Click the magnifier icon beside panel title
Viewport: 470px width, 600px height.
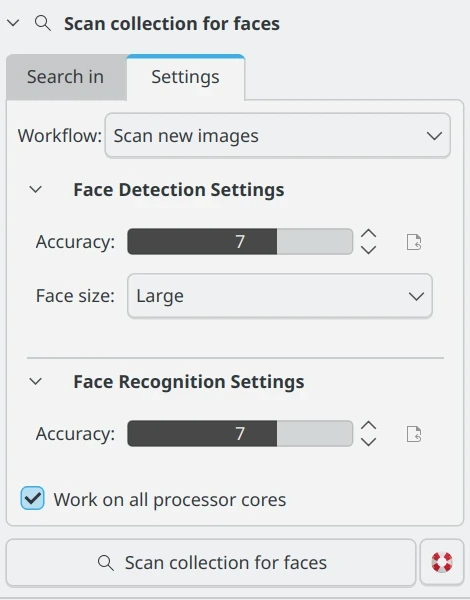pos(42,23)
